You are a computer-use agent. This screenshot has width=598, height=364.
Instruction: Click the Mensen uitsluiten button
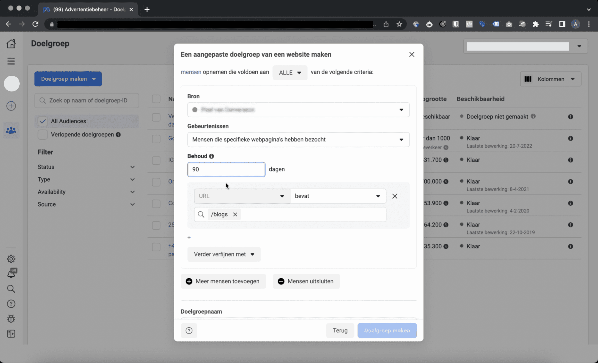[306, 281]
